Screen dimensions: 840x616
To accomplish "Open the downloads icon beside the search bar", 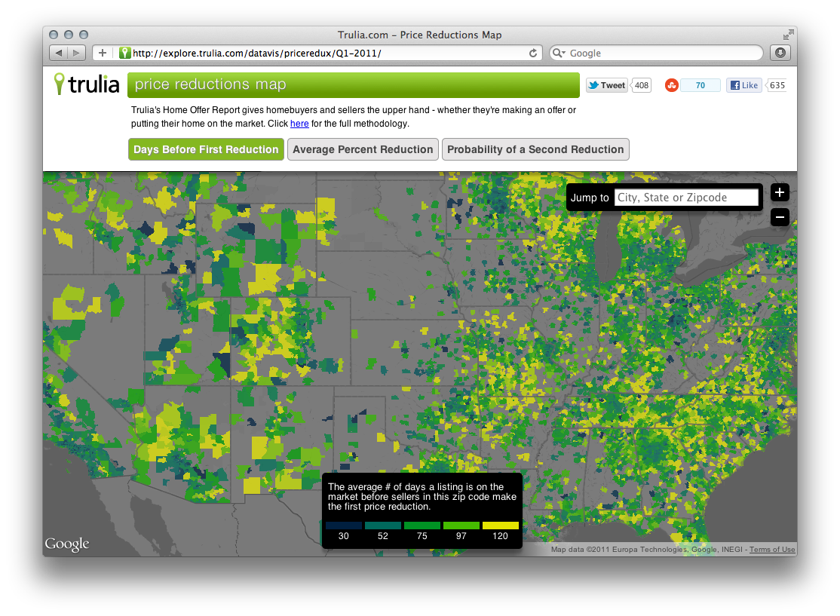I will point(780,53).
